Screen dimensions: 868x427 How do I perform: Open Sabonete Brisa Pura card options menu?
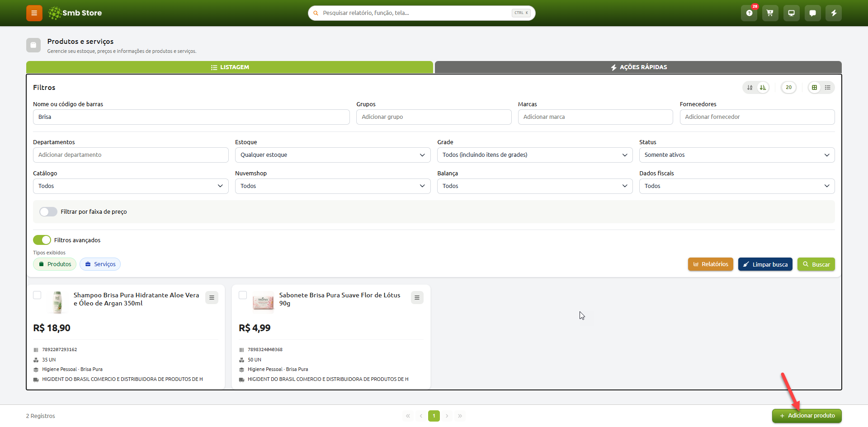pos(417,298)
